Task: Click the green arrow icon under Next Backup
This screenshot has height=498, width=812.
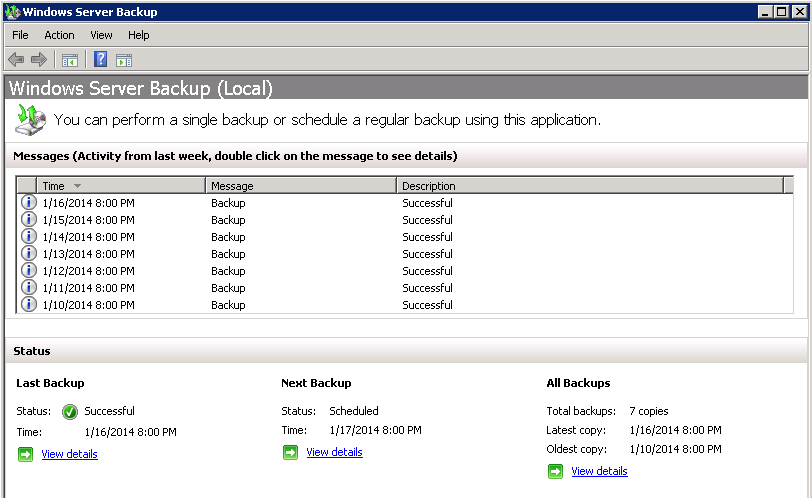Action: 291,452
